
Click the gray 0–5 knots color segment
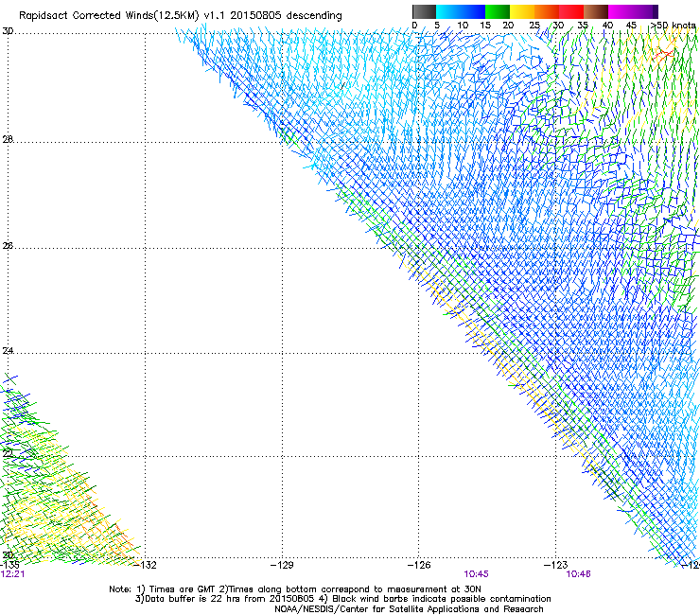pos(424,11)
